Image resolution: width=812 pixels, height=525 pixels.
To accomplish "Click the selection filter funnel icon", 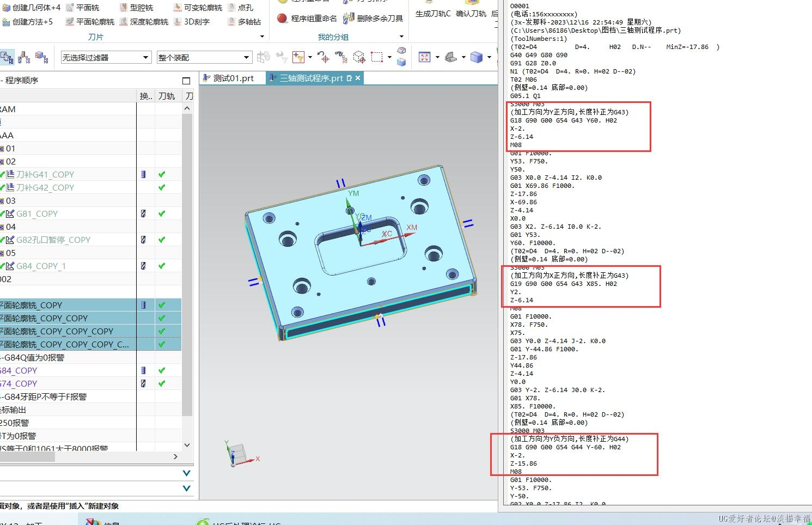I will (x=298, y=57).
